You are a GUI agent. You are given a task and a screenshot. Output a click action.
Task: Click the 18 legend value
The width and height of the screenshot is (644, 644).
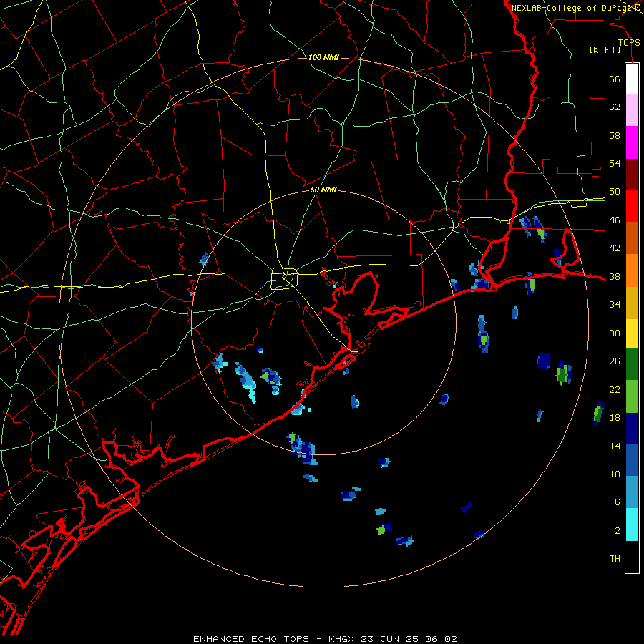615,417
